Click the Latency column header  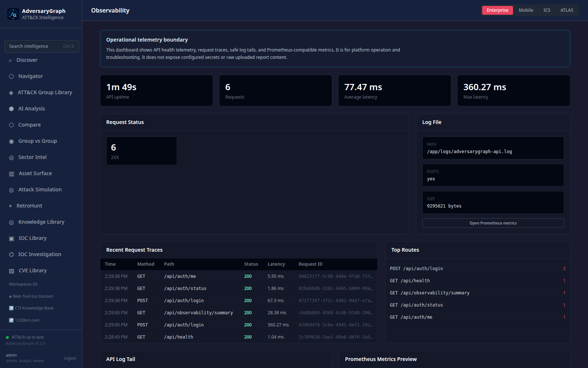click(x=276, y=264)
